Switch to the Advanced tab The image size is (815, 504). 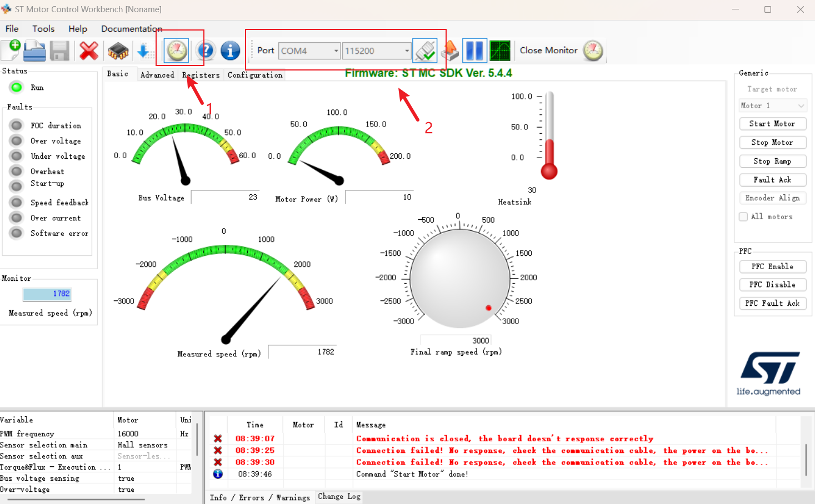point(157,75)
